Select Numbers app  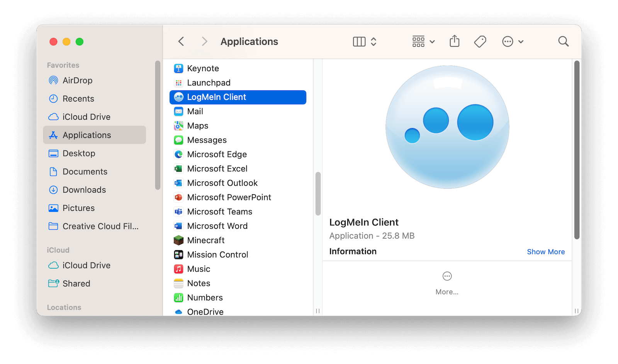pyautogui.click(x=238, y=297)
